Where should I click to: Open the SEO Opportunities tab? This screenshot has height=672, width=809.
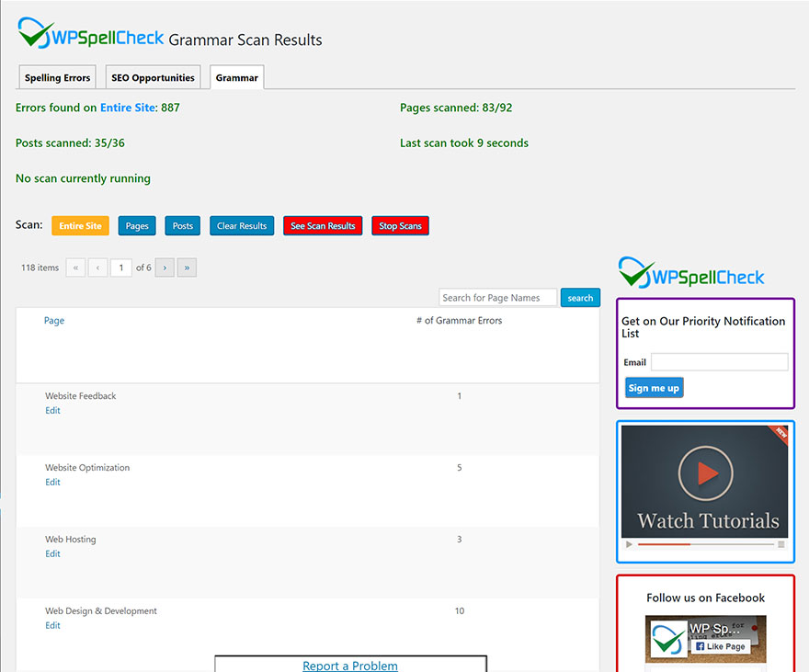click(x=154, y=77)
